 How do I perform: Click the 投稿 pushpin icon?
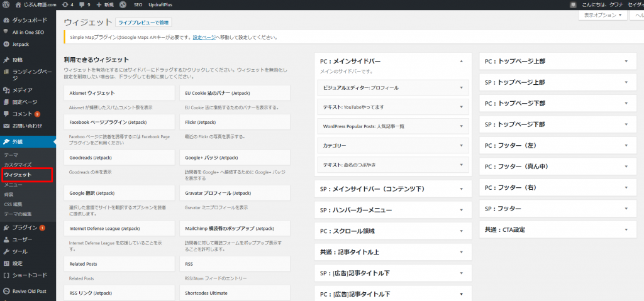coord(6,60)
